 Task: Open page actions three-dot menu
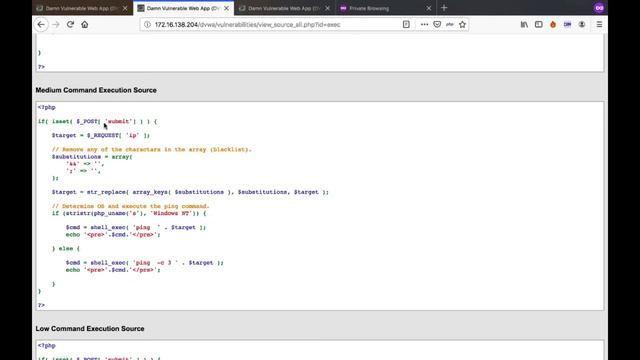coord(424,24)
